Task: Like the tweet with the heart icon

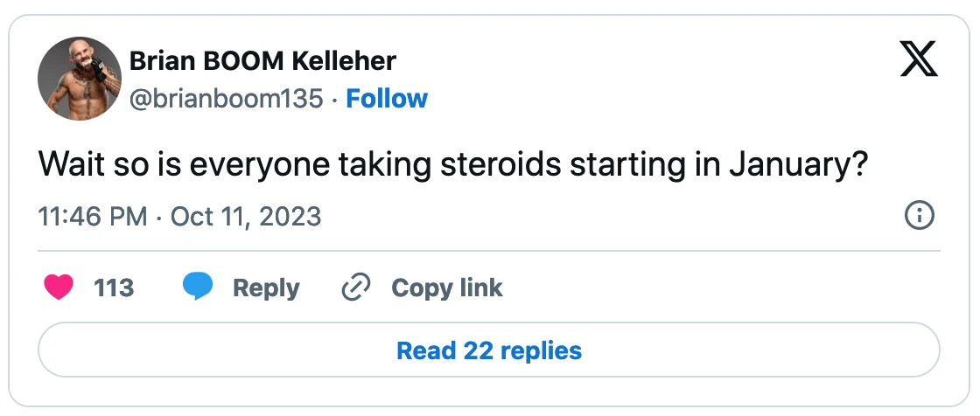Action: (x=59, y=288)
